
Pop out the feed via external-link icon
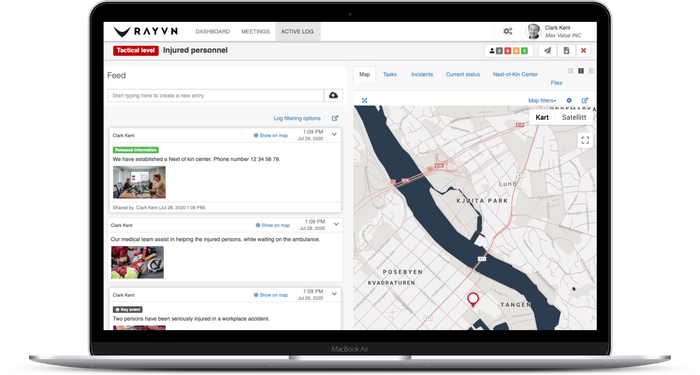[x=335, y=118]
